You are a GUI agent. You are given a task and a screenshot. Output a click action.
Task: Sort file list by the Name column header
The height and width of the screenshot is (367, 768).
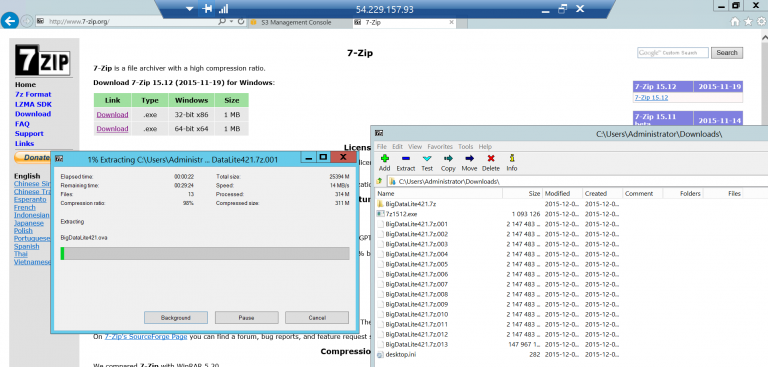pos(439,194)
